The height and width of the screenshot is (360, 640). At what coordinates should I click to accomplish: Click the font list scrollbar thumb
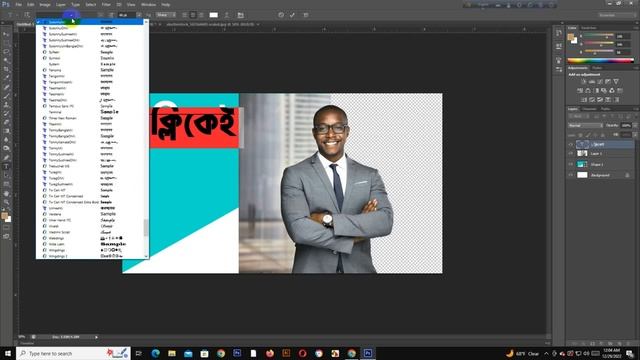coord(146,227)
